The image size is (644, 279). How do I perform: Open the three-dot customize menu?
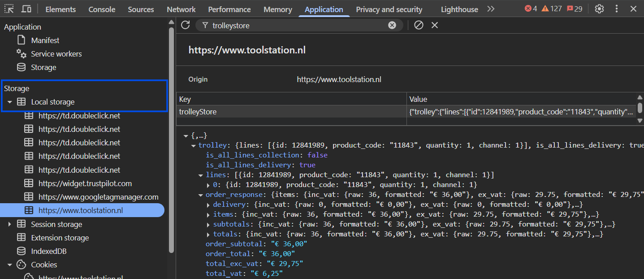[617, 9]
